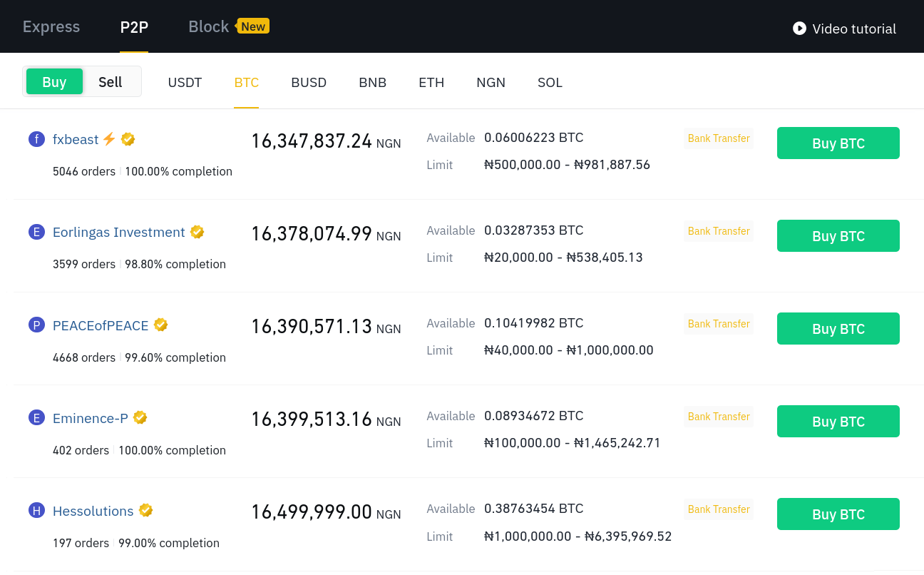Toggle to Sell mode
The width and height of the screenshot is (924, 575).
111,82
